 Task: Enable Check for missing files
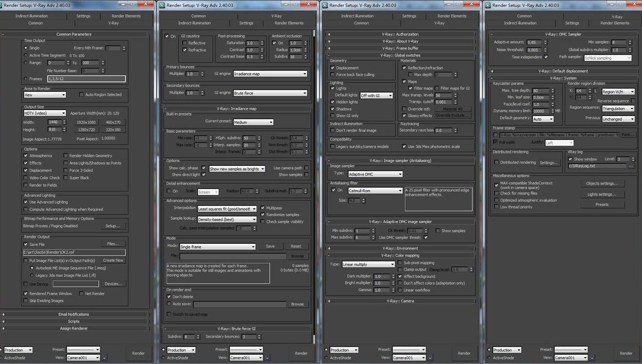point(496,193)
